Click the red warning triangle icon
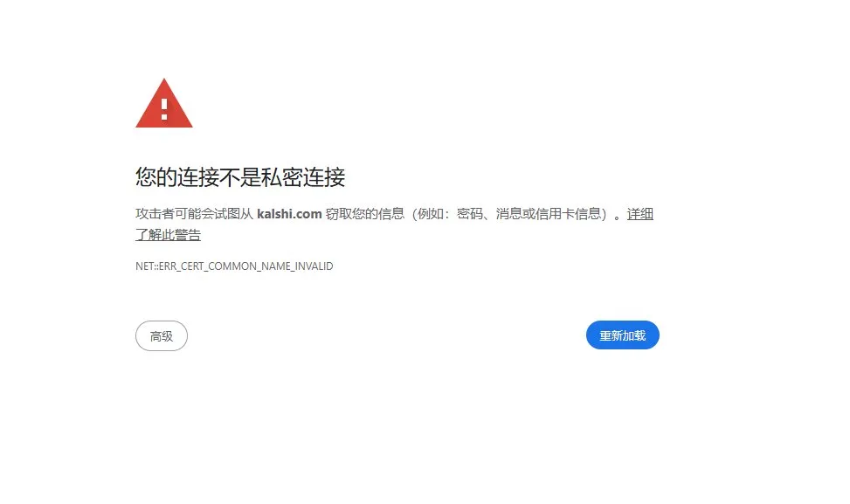Screen dimensions: 850x504 pos(163,104)
